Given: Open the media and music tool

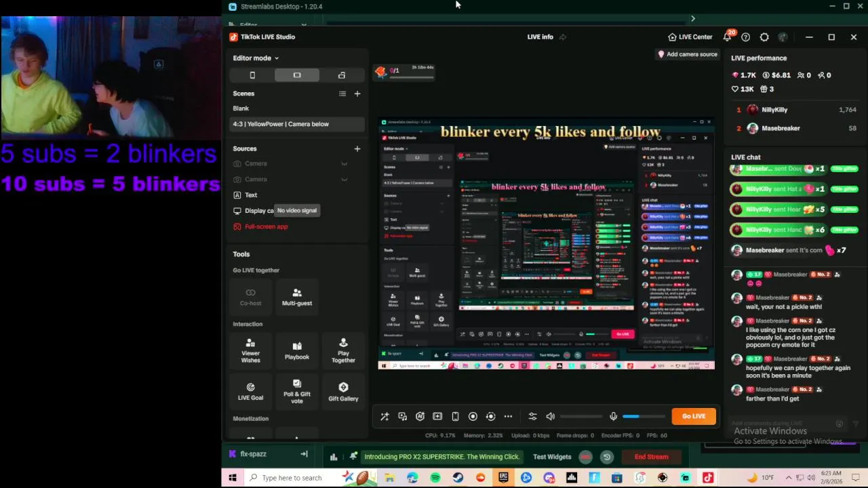Looking at the screenshot, I should (402, 416).
